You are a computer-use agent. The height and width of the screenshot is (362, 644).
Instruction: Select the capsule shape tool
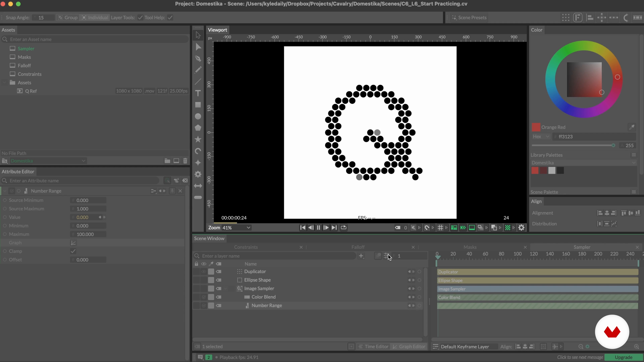pyautogui.click(x=198, y=197)
